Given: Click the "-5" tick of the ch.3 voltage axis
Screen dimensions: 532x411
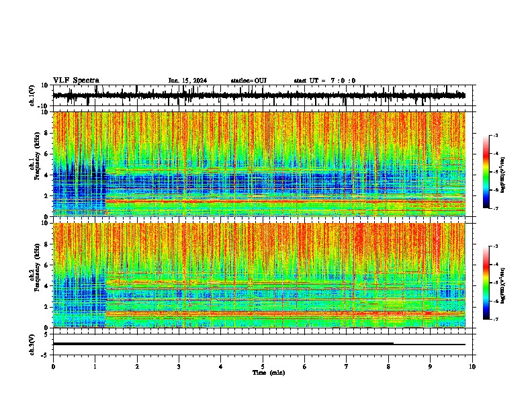Looking at the screenshot, I should [45, 355].
